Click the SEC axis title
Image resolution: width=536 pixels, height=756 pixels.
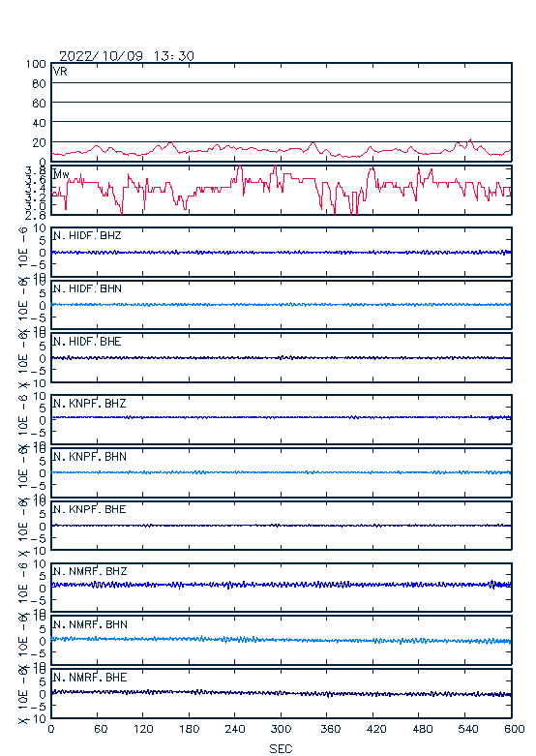coord(281,748)
